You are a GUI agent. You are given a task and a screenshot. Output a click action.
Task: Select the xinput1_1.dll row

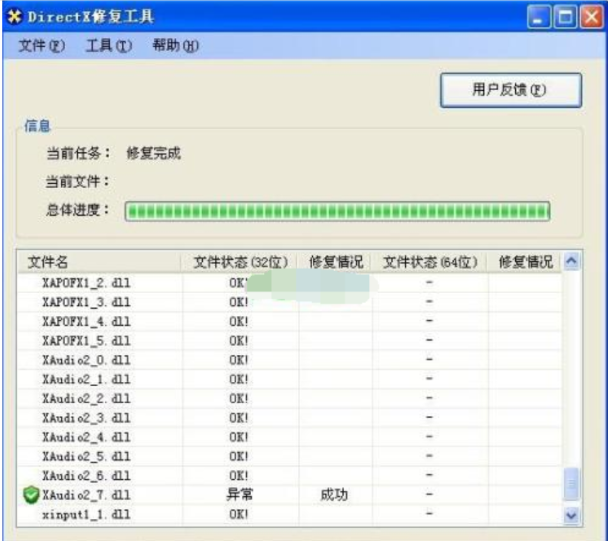coord(289,515)
